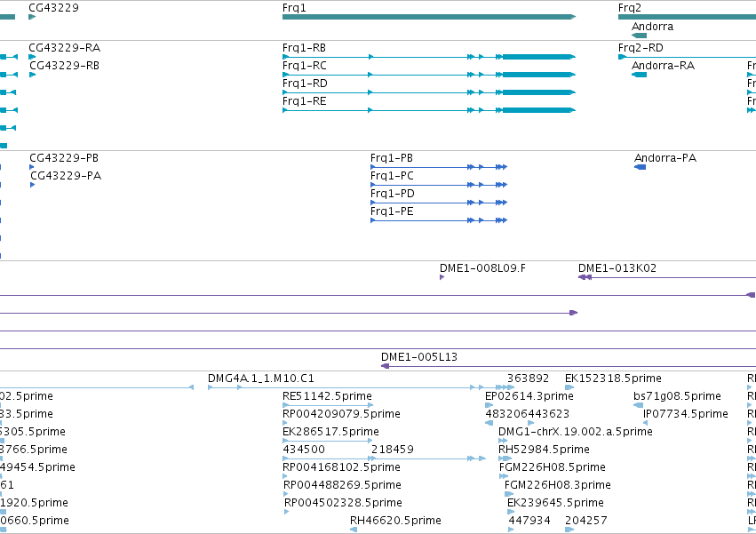
Task: Click the RP004209079.5prime label
Action: (341, 414)
